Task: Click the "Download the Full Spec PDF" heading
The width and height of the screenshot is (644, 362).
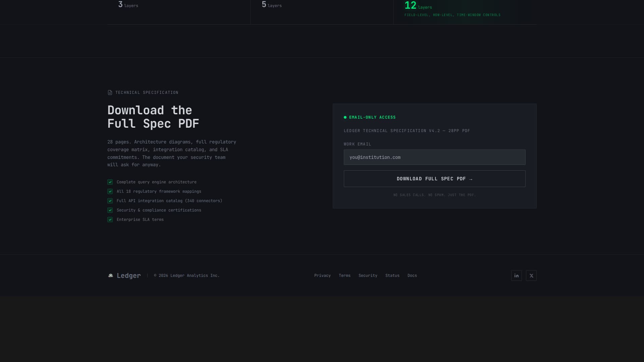Action: pos(153,117)
